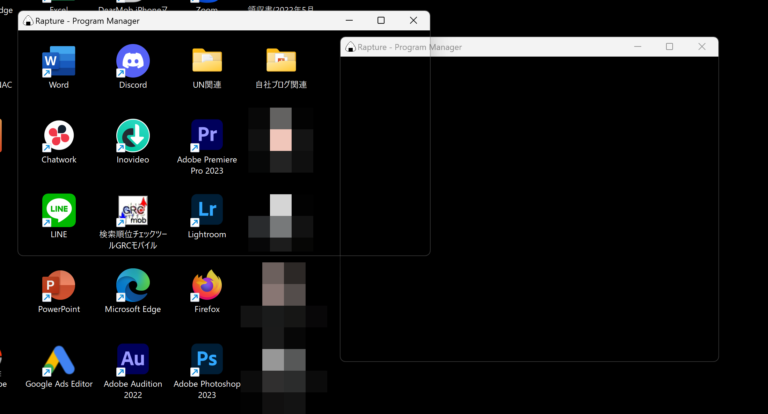768x414 pixels.
Task: Click the Rapture icon in the dimmed window title
Action: click(350, 47)
